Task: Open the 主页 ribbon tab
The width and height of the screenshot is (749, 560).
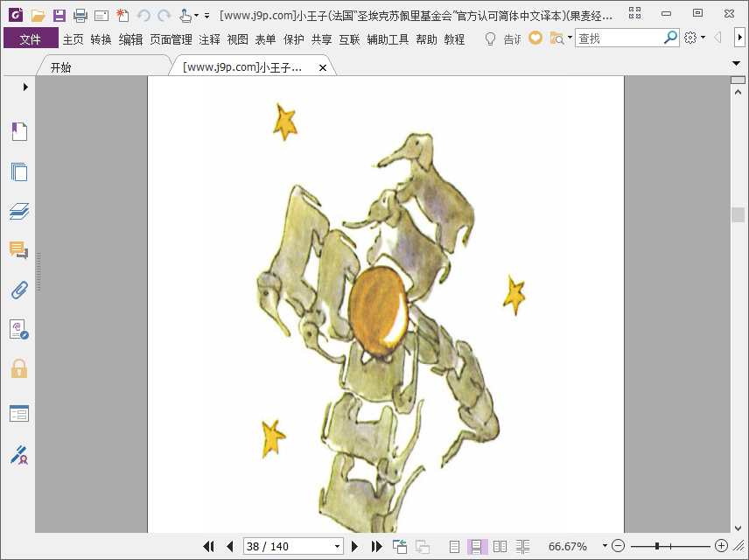Action: [73, 39]
